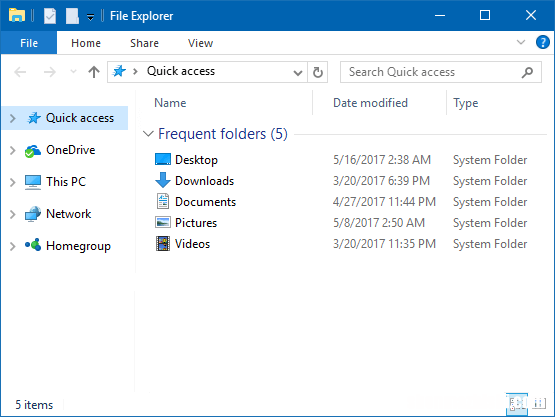This screenshot has width=555, height=417.
Task: Expand the This PC tree node
Action: tap(13, 182)
